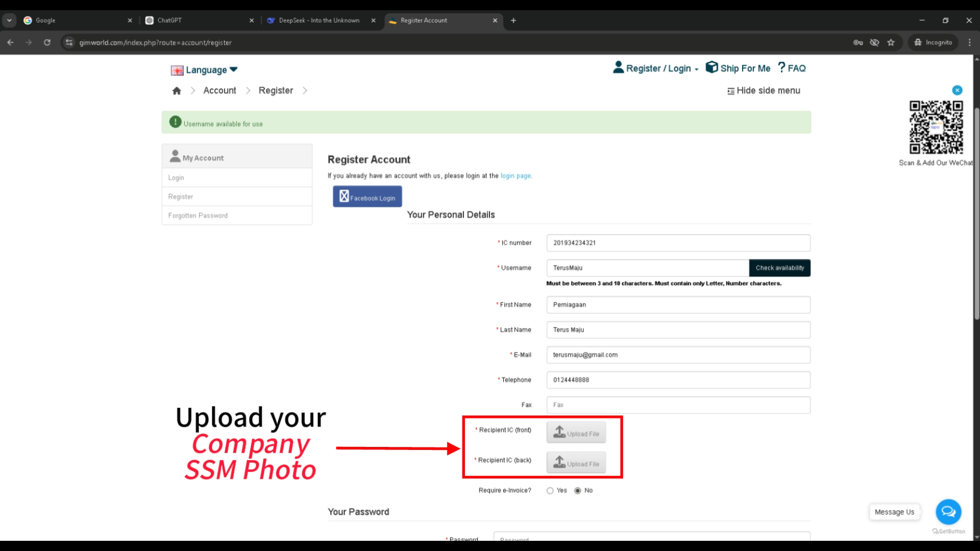Select No for Require e-Invoice

pos(577,491)
